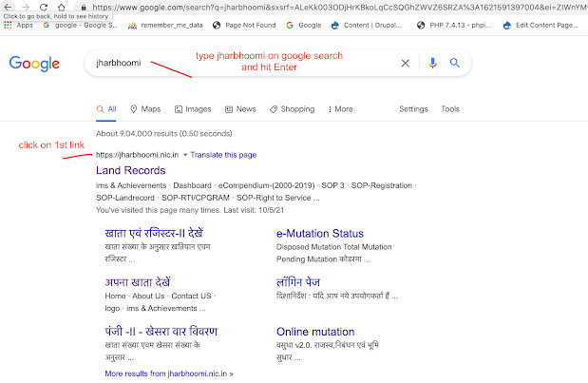Open search Tools

click(x=450, y=109)
